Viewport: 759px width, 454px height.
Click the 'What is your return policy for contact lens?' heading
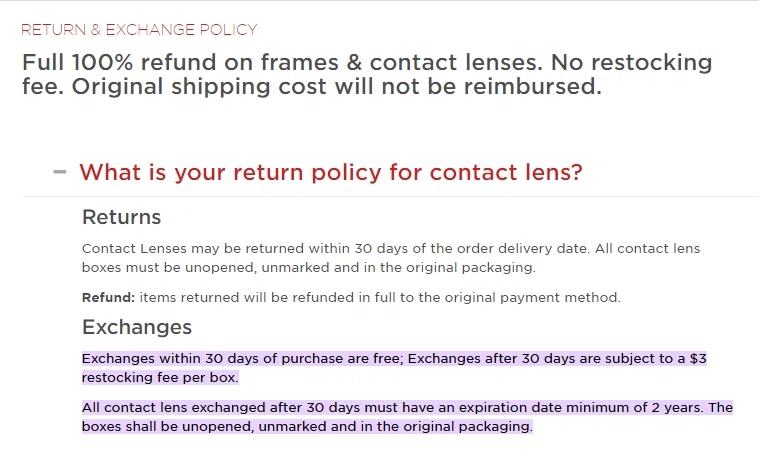pos(331,172)
